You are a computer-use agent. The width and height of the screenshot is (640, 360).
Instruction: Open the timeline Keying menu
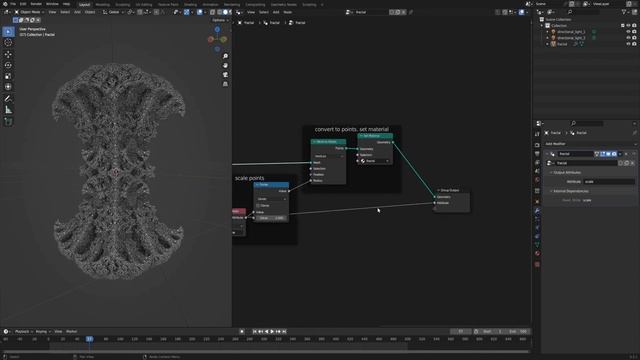pos(42,331)
